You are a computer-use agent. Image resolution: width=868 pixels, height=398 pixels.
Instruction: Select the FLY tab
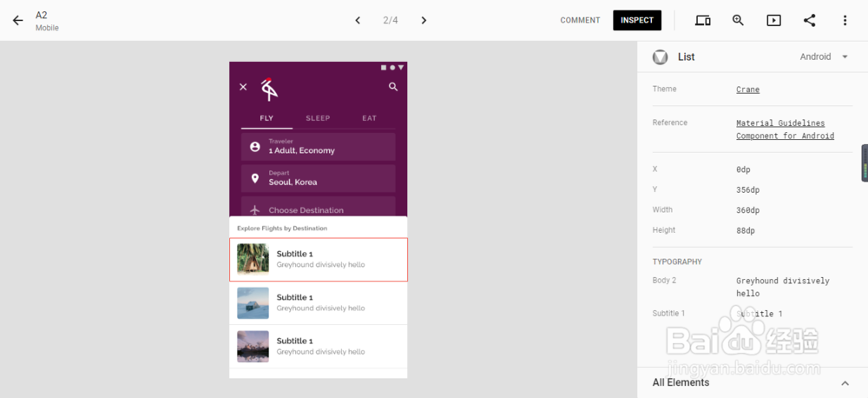coord(266,118)
